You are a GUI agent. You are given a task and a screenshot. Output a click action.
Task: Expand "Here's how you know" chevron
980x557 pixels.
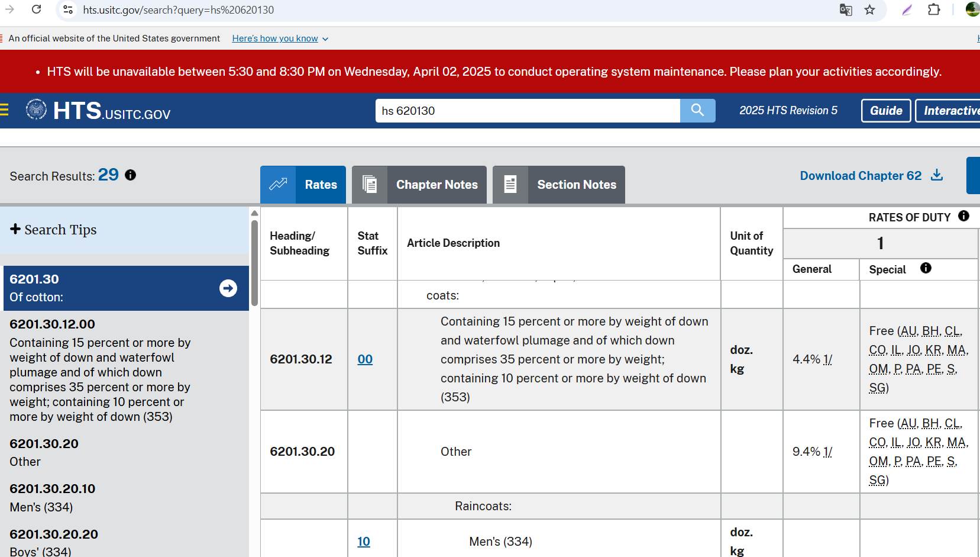pyautogui.click(x=325, y=39)
